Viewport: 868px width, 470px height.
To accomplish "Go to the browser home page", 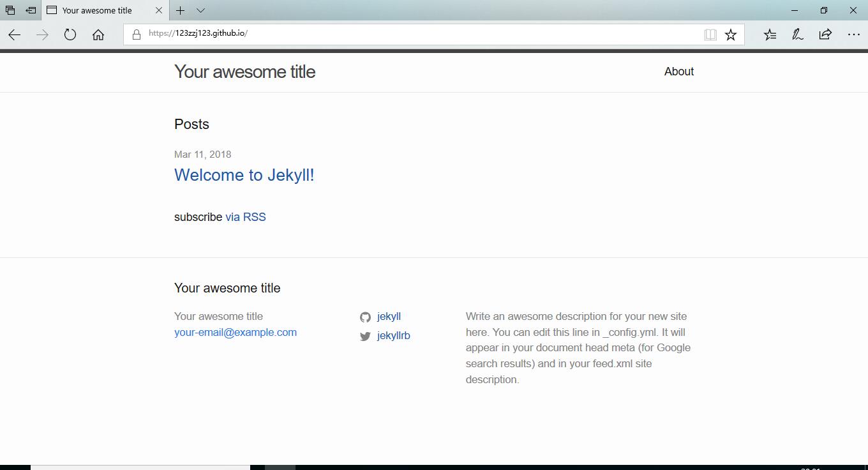I will (98, 34).
